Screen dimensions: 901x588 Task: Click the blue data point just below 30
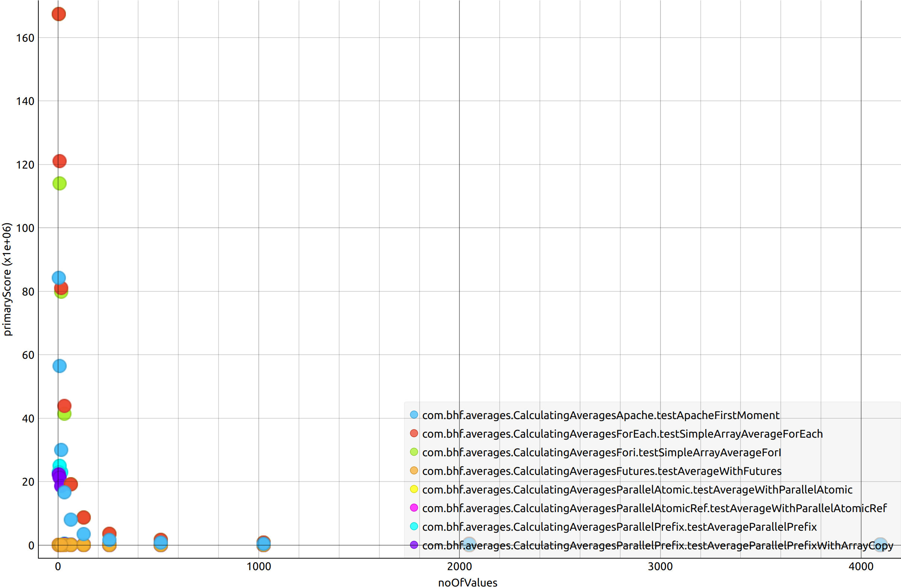click(61, 450)
